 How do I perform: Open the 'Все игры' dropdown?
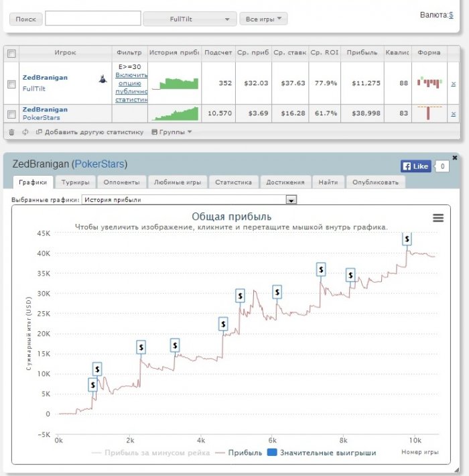263,19
